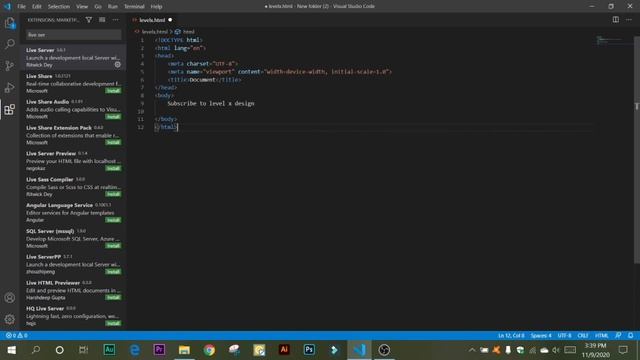Install the Angular Language Service extension
The height and width of the screenshot is (360, 640).
pos(113,220)
